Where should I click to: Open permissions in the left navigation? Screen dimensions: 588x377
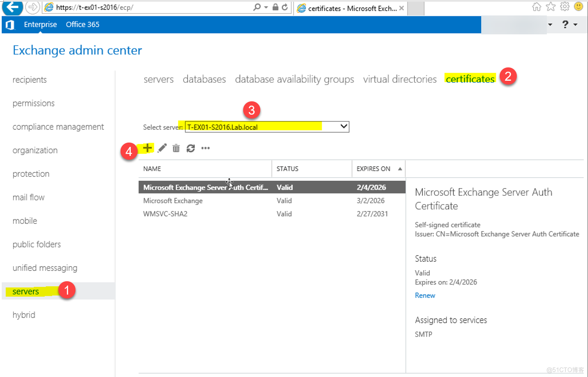coord(33,103)
